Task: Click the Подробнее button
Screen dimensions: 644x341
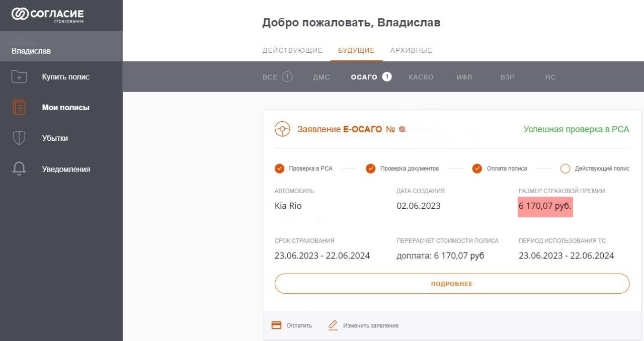Action: pos(452,284)
